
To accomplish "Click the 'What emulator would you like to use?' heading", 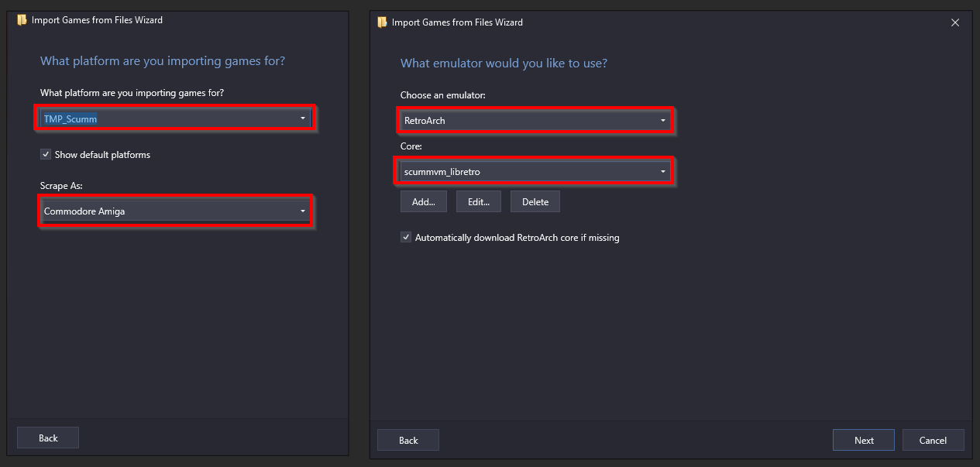I will click(x=504, y=63).
